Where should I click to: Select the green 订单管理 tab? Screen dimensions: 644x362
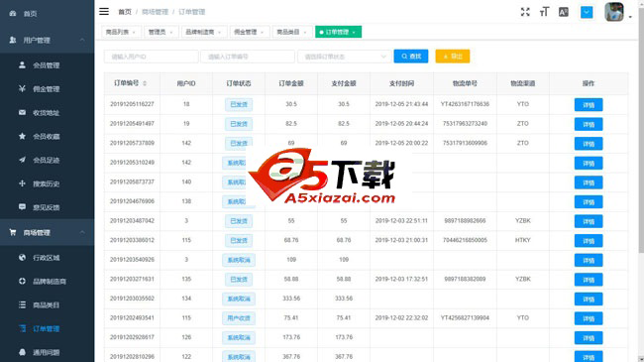338,32
